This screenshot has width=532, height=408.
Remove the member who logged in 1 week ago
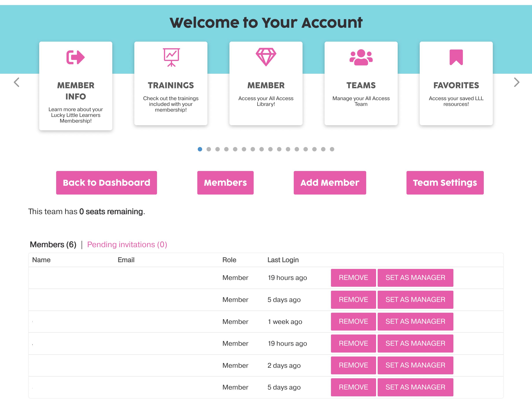[x=353, y=322]
